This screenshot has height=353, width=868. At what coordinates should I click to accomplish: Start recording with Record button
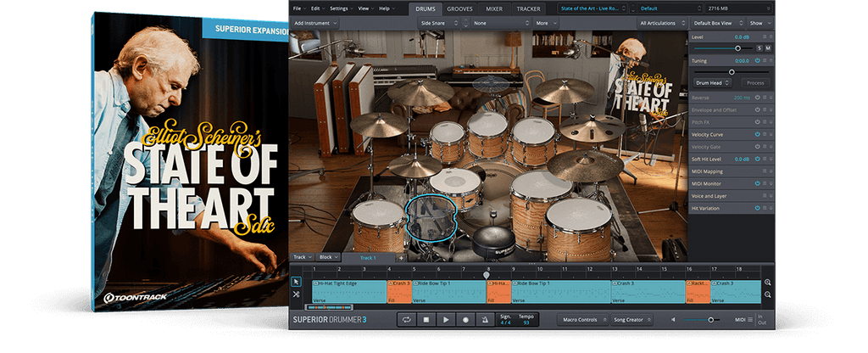tap(465, 320)
